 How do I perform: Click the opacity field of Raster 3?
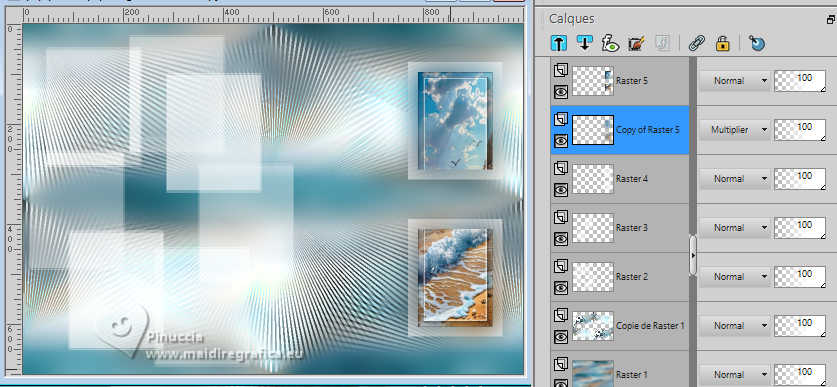click(x=800, y=228)
